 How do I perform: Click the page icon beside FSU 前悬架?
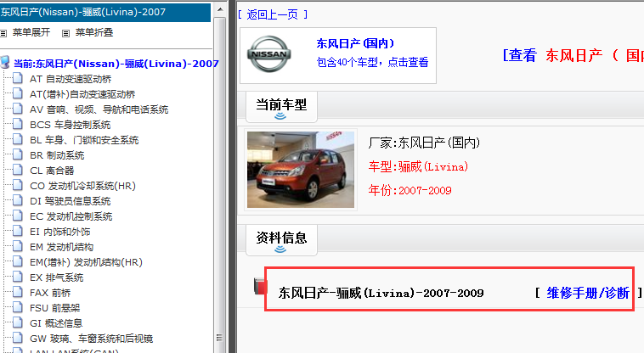tap(18, 307)
